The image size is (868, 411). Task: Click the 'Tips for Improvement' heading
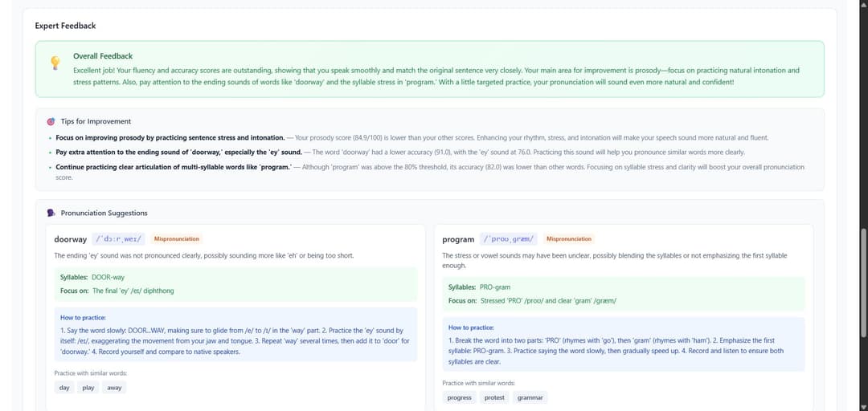pos(96,121)
